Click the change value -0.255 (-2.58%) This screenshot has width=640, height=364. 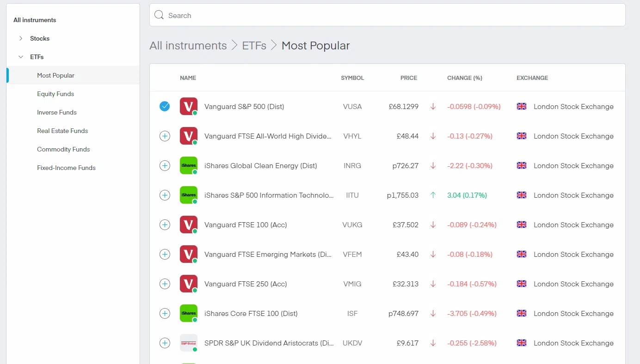click(x=472, y=343)
